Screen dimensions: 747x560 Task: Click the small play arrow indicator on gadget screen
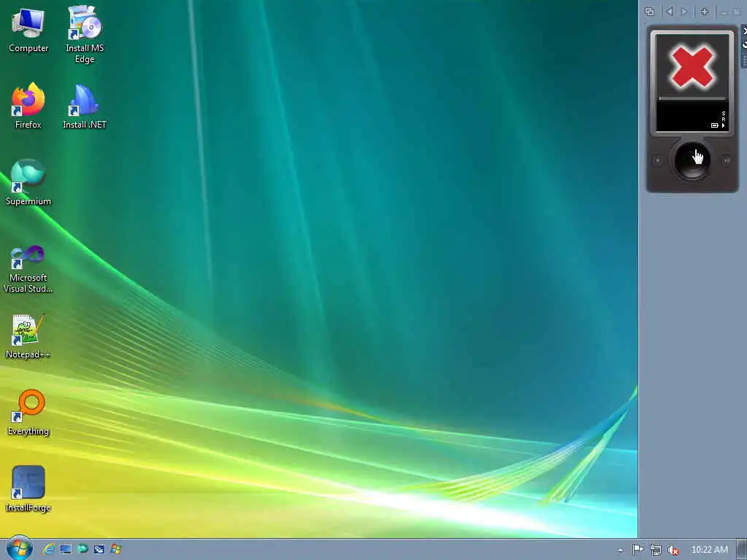coord(723,125)
